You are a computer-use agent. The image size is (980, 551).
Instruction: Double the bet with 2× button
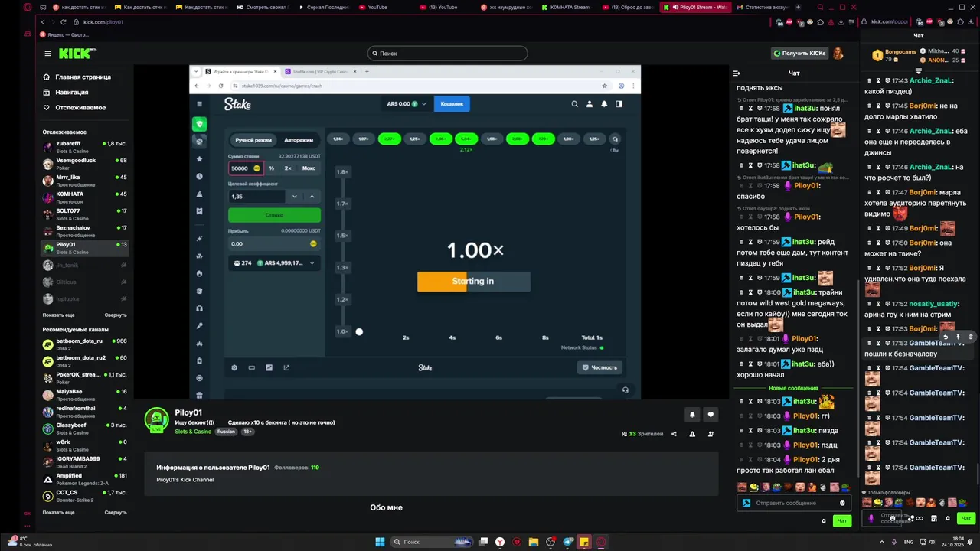(288, 168)
